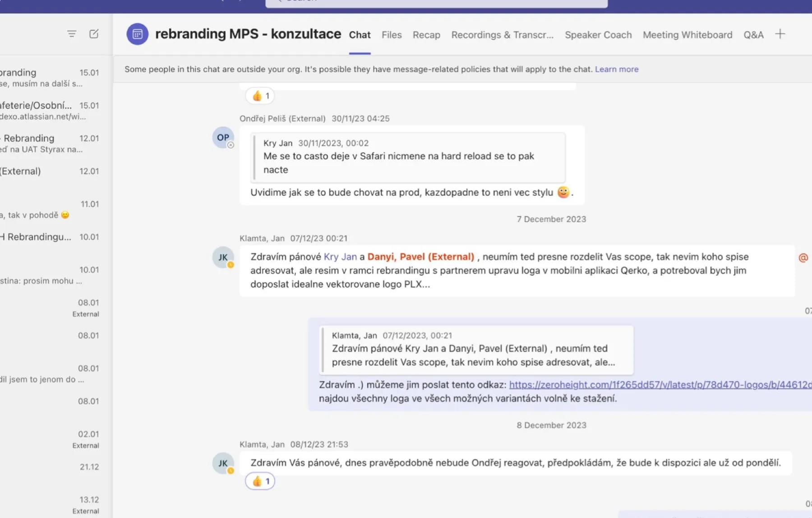Open the chat list filter icon
The height and width of the screenshot is (518, 812).
click(72, 34)
